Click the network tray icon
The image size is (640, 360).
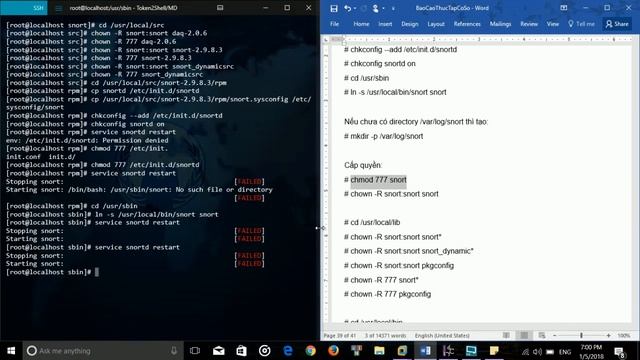(525, 351)
